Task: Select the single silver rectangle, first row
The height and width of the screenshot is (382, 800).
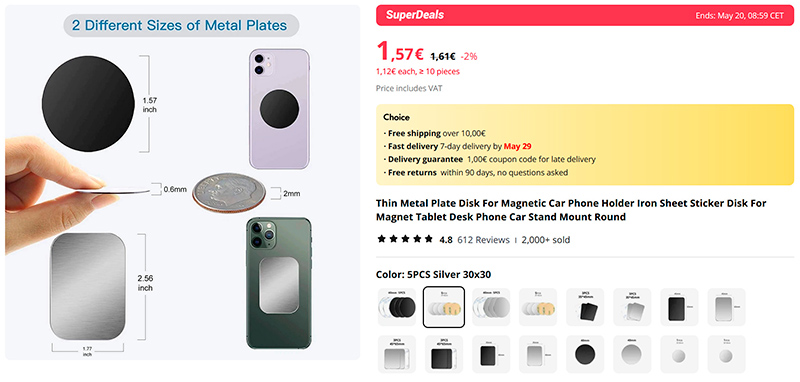Action: 727,307
